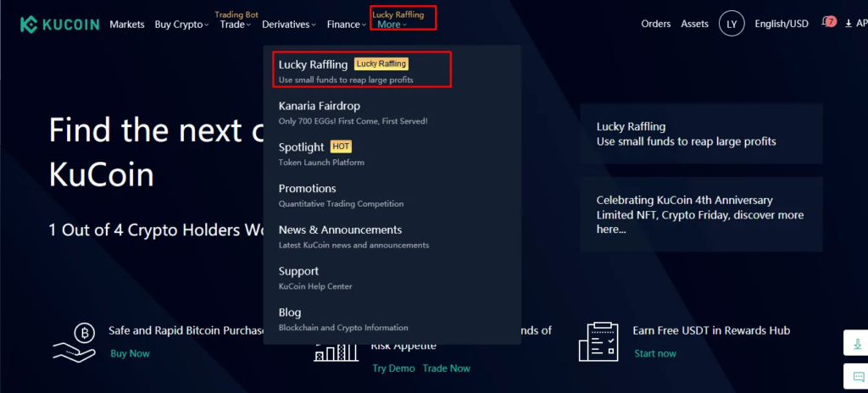This screenshot has height=393, width=868.
Task: Collapse the More dropdown menu
Action: (x=392, y=24)
